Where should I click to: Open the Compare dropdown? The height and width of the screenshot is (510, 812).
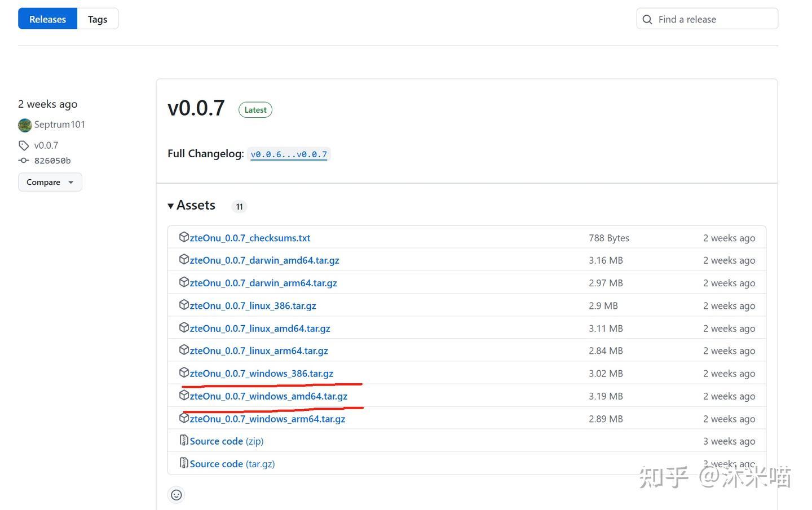click(x=50, y=182)
